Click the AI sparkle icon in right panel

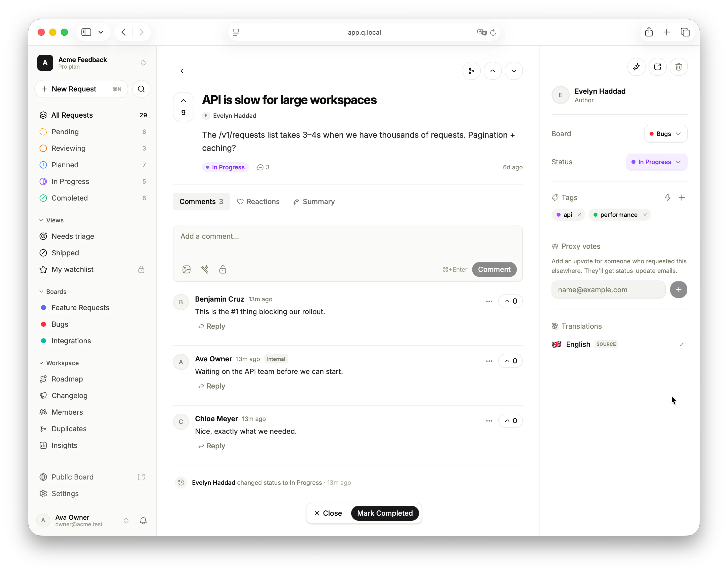(x=636, y=67)
